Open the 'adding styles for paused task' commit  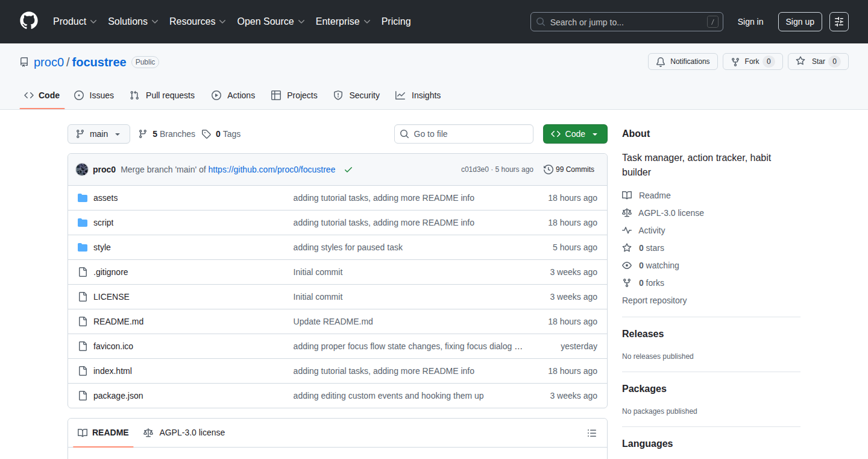pyautogui.click(x=348, y=247)
